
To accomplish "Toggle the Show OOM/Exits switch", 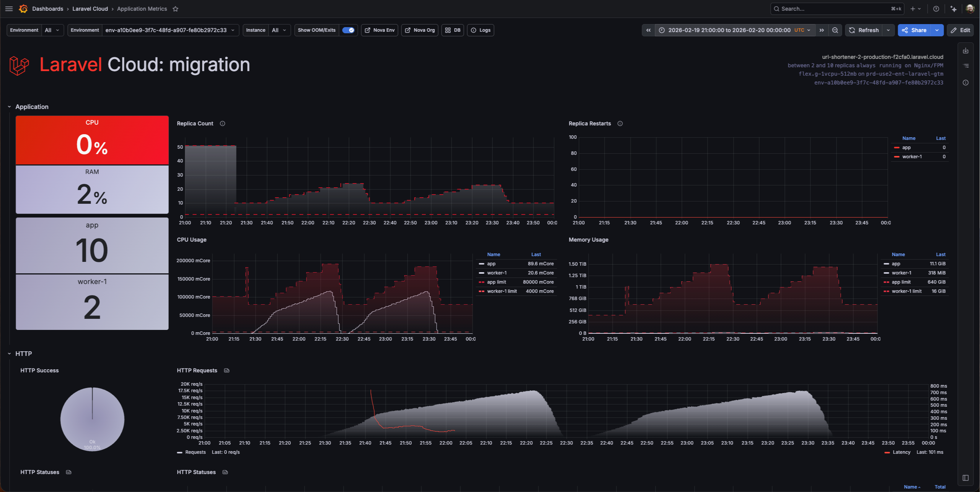I will click(348, 30).
